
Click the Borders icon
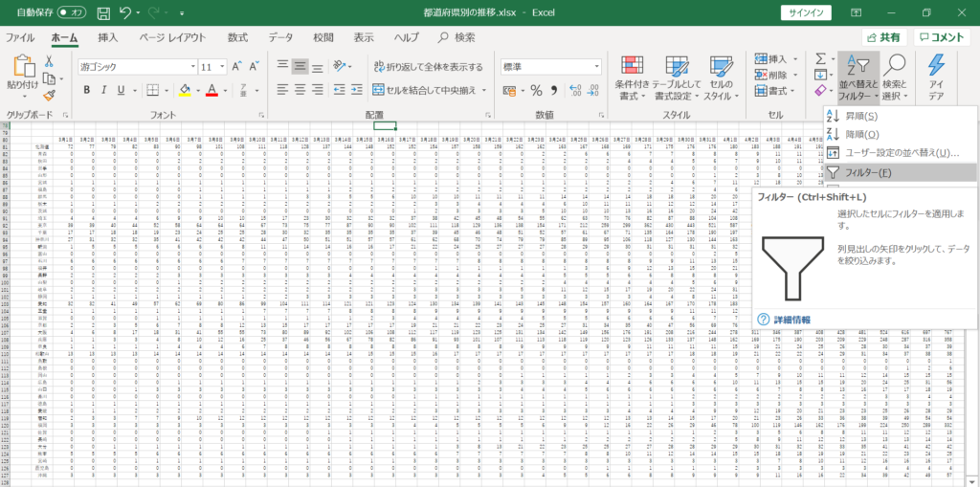[x=152, y=90]
